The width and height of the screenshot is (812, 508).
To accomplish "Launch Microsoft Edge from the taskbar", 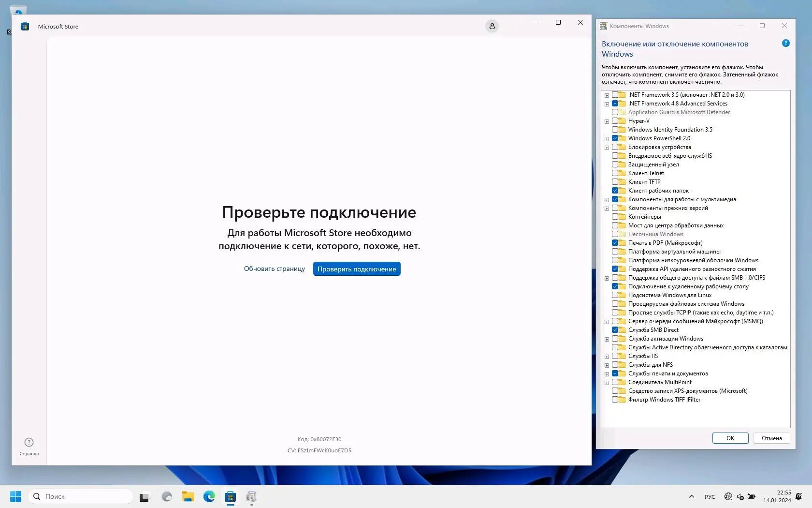I will 209,496.
